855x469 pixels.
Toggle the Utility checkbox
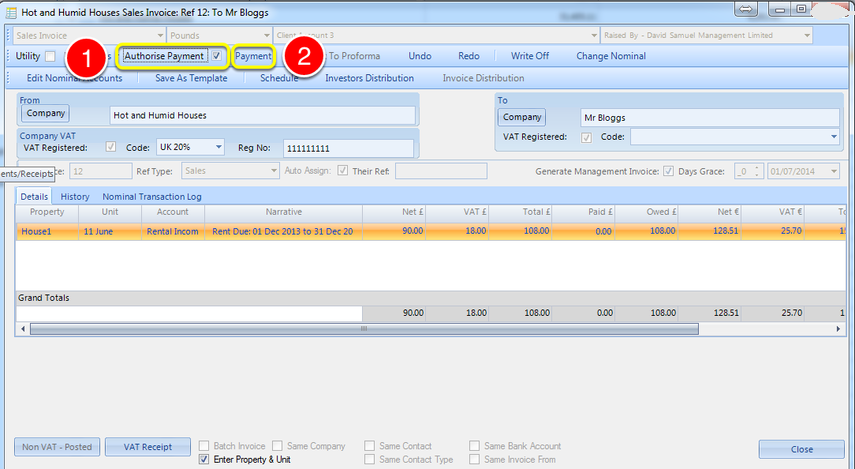coord(50,56)
